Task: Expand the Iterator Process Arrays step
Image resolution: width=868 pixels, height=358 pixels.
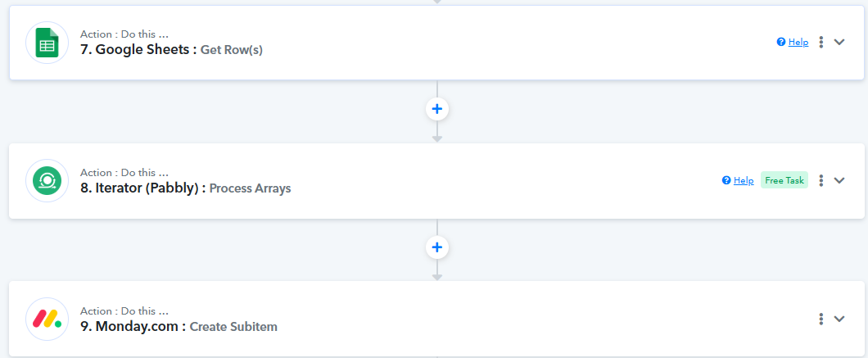Action: [839, 180]
